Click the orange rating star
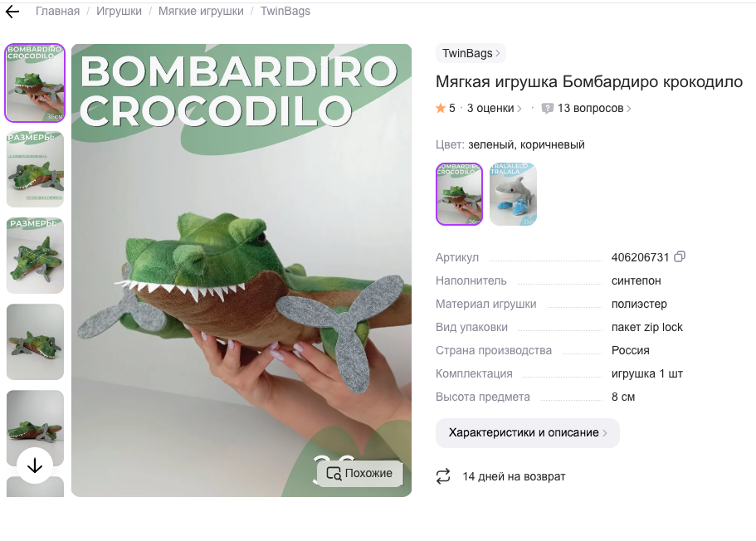The height and width of the screenshot is (541, 756). (440, 108)
